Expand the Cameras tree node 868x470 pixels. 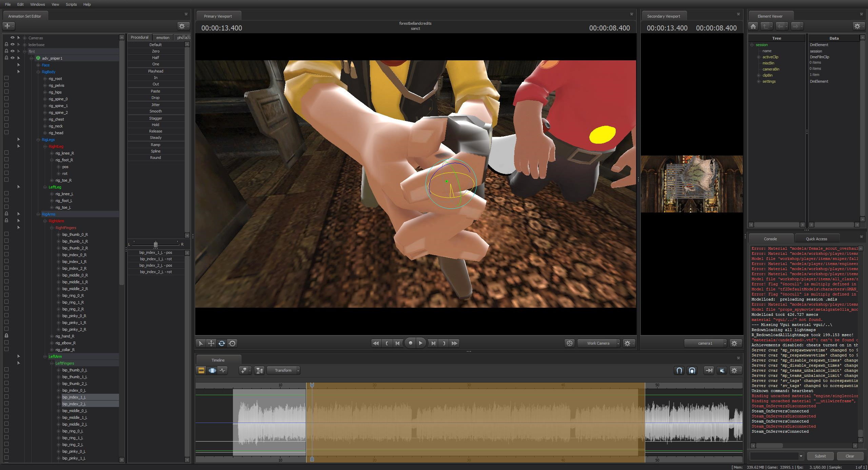point(24,38)
